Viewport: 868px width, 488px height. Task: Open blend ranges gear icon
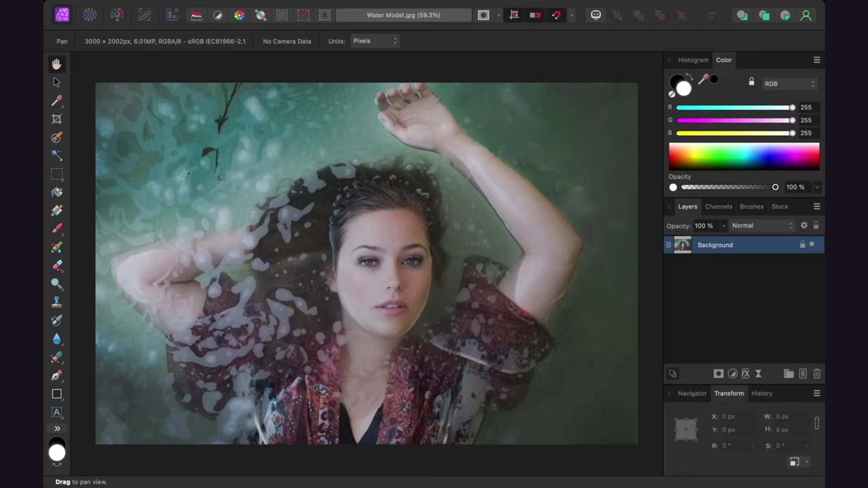(804, 225)
